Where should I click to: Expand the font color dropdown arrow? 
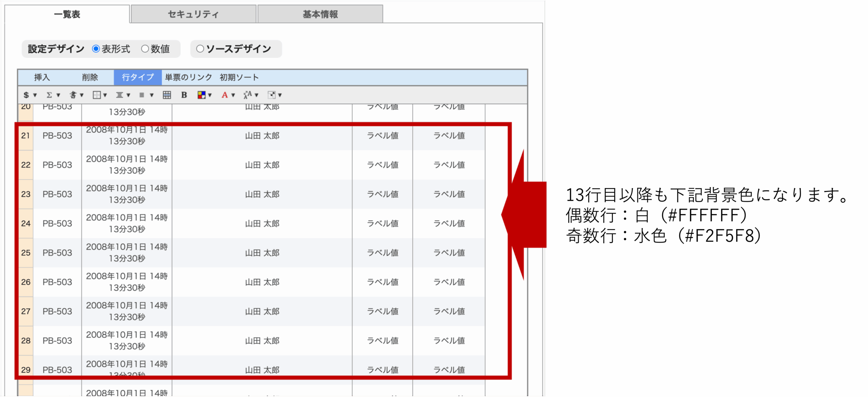click(233, 95)
